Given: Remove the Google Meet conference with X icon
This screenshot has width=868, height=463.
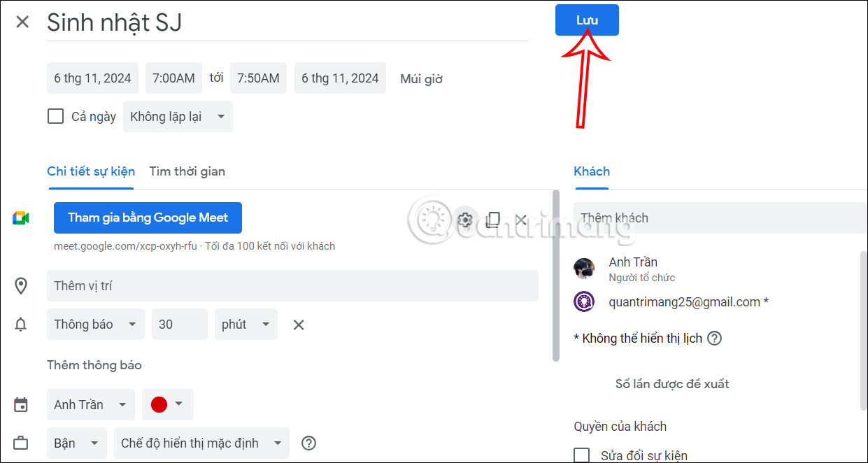Looking at the screenshot, I should coord(520,220).
